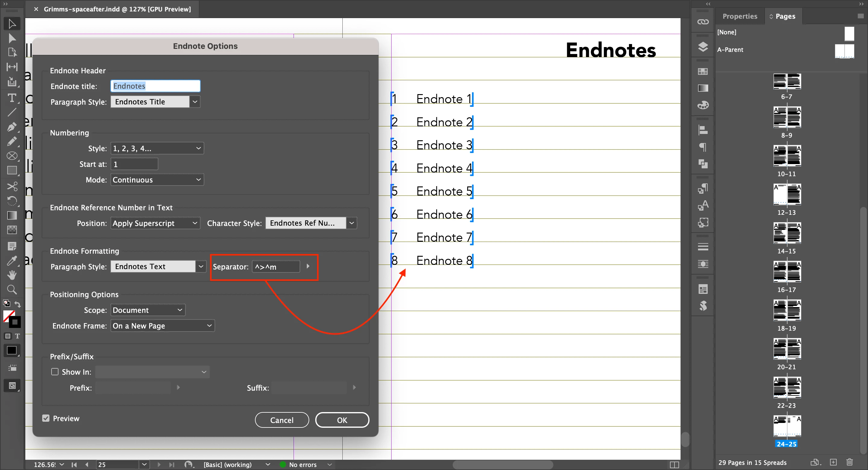Delete selected pages with trash icon
Image resolution: width=868 pixels, height=470 pixels.
(x=850, y=462)
